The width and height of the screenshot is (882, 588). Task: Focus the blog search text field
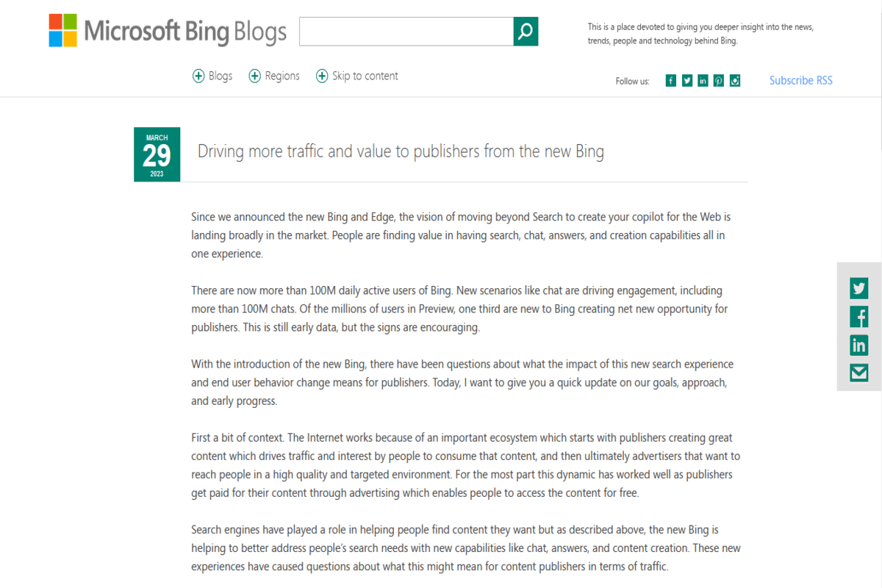tap(406, 32)
